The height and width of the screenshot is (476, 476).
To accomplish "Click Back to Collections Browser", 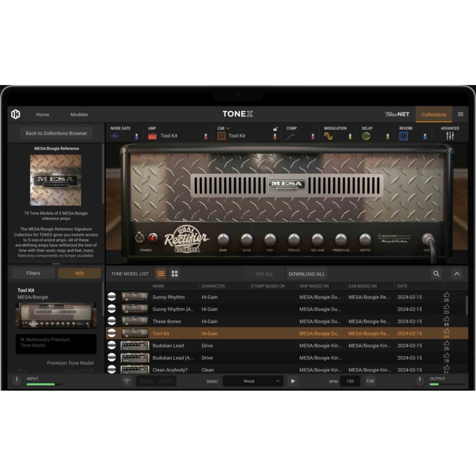I will [56, 133].
